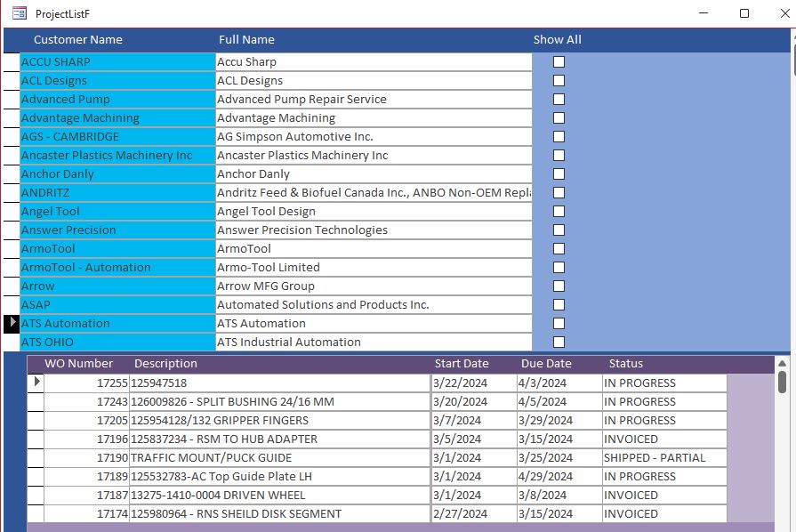Click the Start Date column header
The width and height of the screenshot is (796, 532).
(462, 364)
